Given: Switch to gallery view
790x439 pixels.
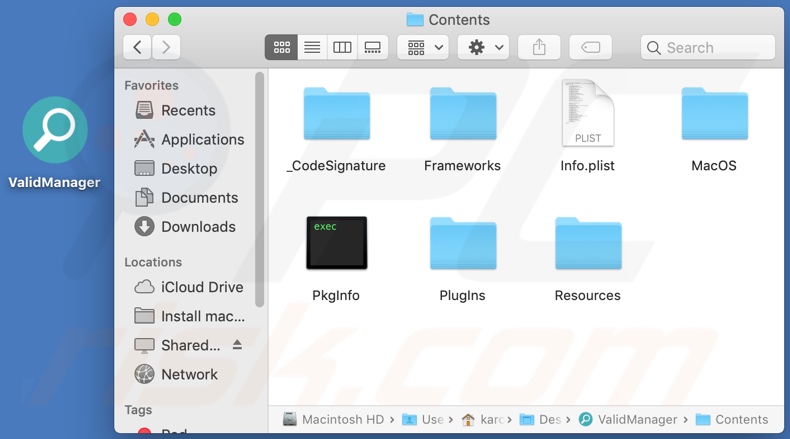Looking at the screenshot, I should (x=373, y=47).
